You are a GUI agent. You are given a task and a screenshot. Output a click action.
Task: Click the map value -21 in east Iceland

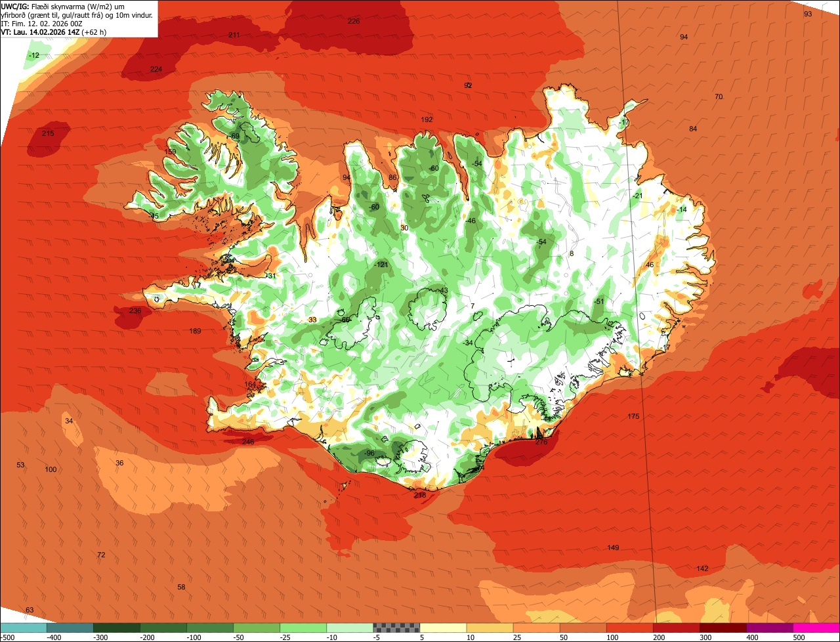[x=637, y=196]
